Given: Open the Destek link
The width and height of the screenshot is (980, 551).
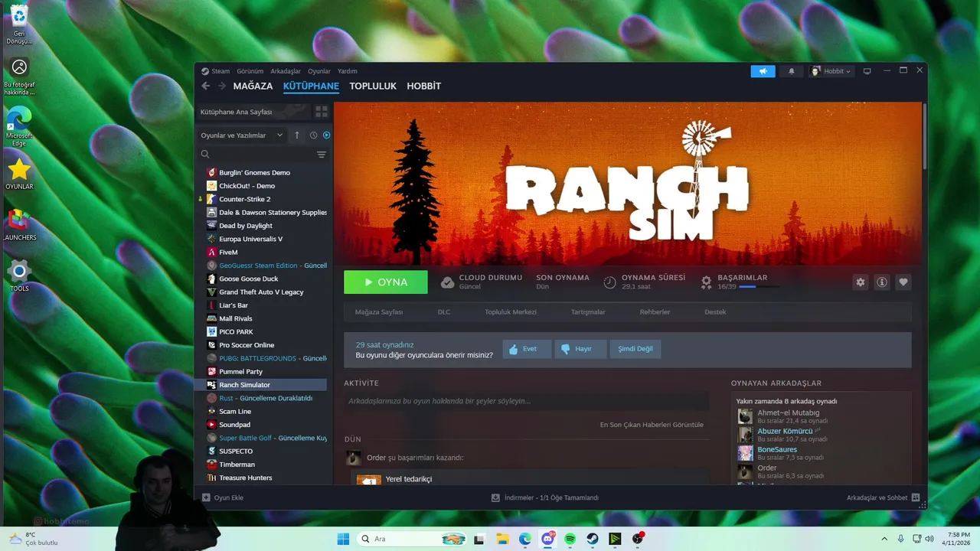Looking at the screenshot, I should 715,312.
